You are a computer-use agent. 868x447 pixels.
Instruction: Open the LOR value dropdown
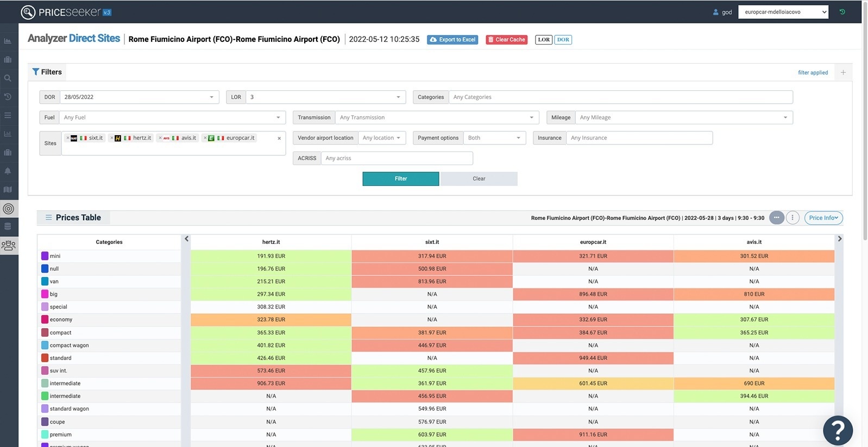[326, 97]
